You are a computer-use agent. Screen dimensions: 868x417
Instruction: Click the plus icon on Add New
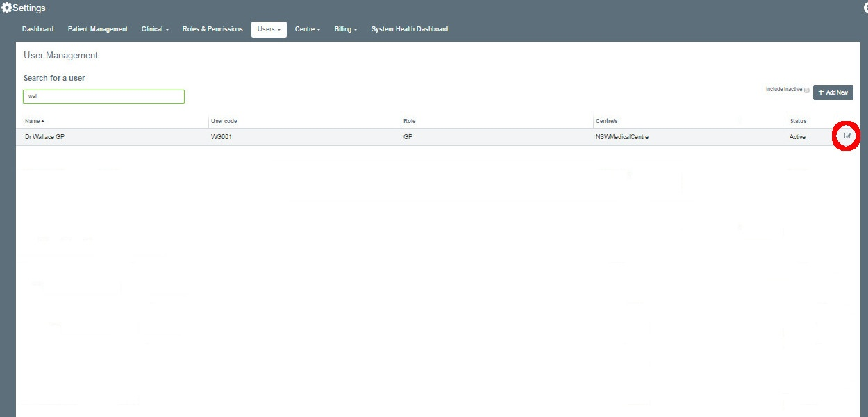pyautogui.click(x=822, y=92)
